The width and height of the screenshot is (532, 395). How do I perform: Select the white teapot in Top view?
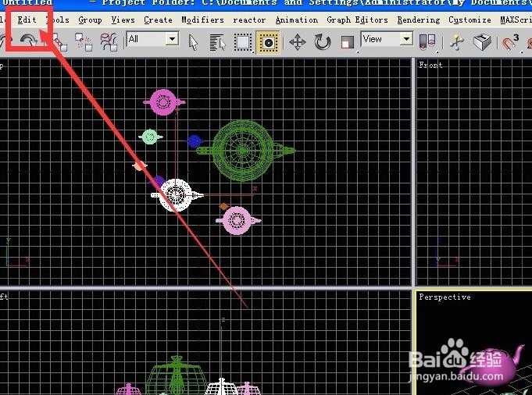pyautogui.click(x=177, y=195)
